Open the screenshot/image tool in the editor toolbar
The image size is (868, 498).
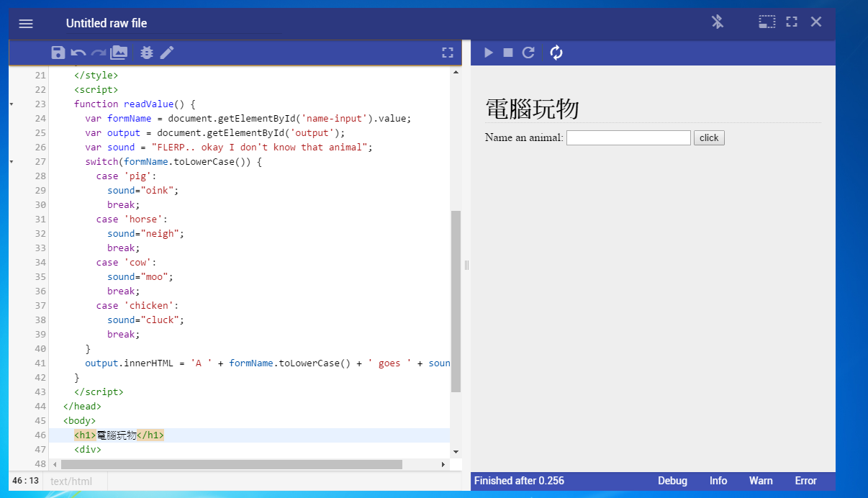tap(118, 52)
